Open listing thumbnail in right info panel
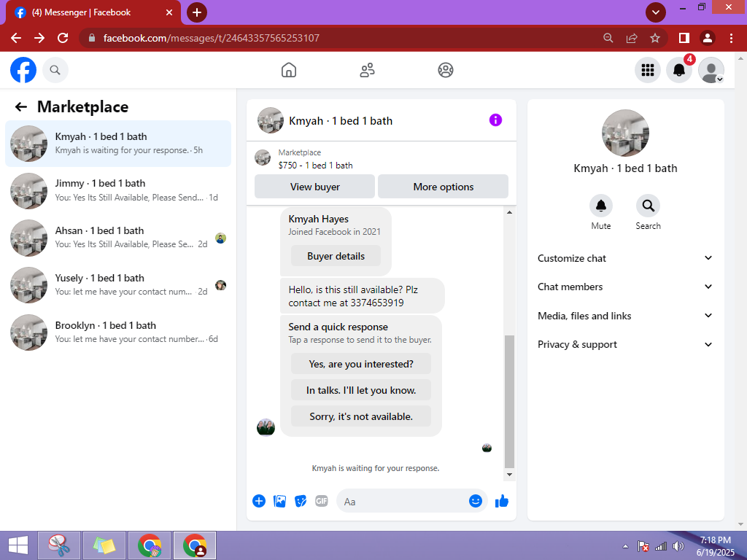747x560 pixels. (x=625, y=133)
